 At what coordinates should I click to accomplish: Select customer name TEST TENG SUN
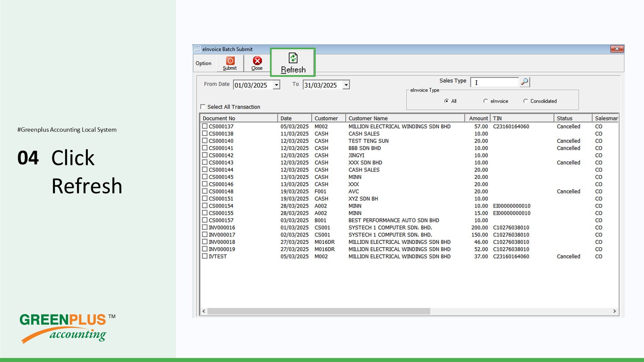pos(368,141)
